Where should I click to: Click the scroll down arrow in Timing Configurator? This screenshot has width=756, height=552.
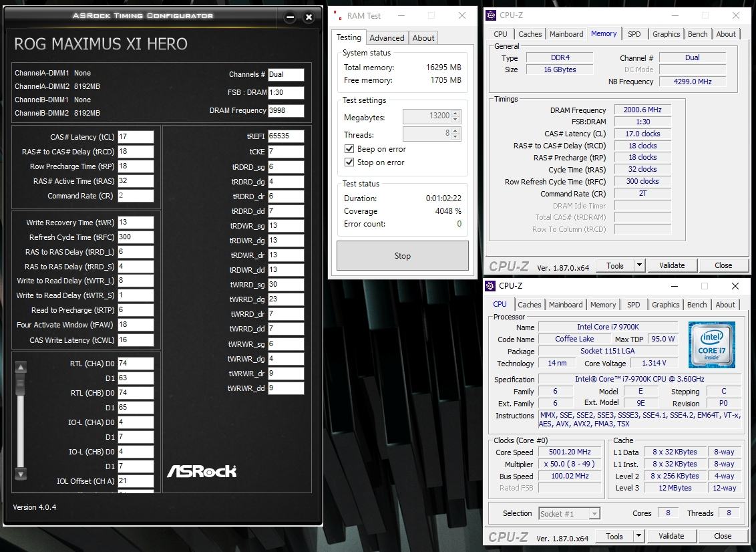[21, 474]
